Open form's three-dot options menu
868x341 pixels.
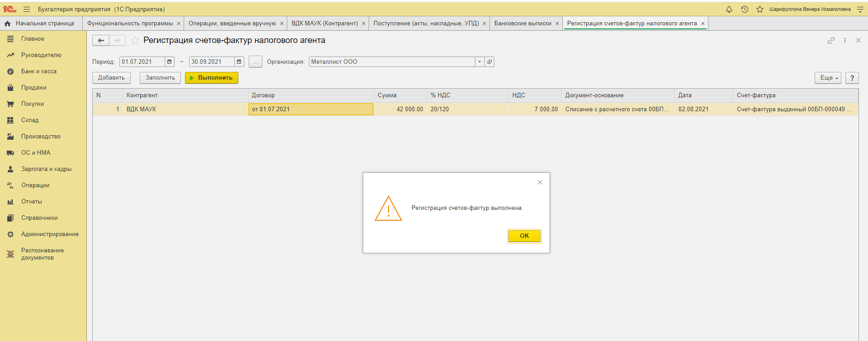[845, 40]
